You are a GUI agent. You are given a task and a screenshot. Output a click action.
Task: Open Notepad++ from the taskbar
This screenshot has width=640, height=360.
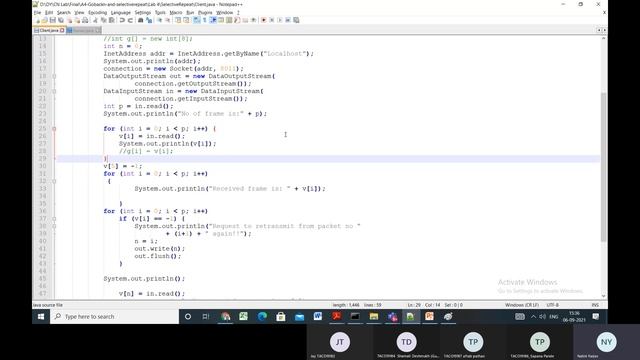(410, 317)
